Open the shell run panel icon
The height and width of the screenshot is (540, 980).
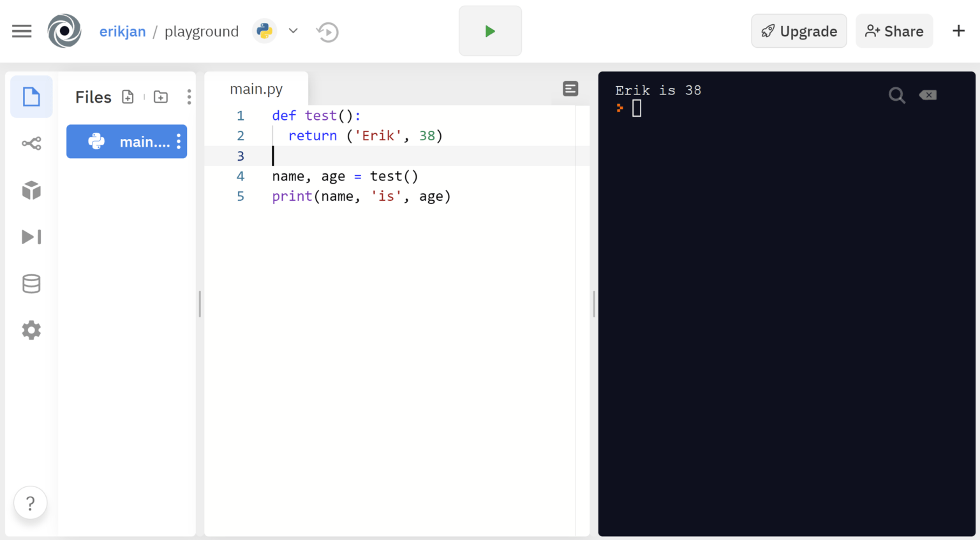[31, 237]
